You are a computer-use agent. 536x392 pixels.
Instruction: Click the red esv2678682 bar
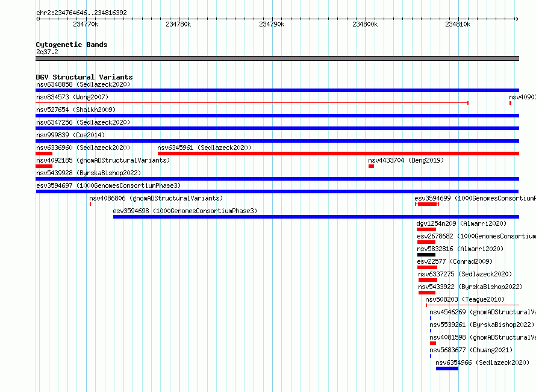tap(426, 242)
